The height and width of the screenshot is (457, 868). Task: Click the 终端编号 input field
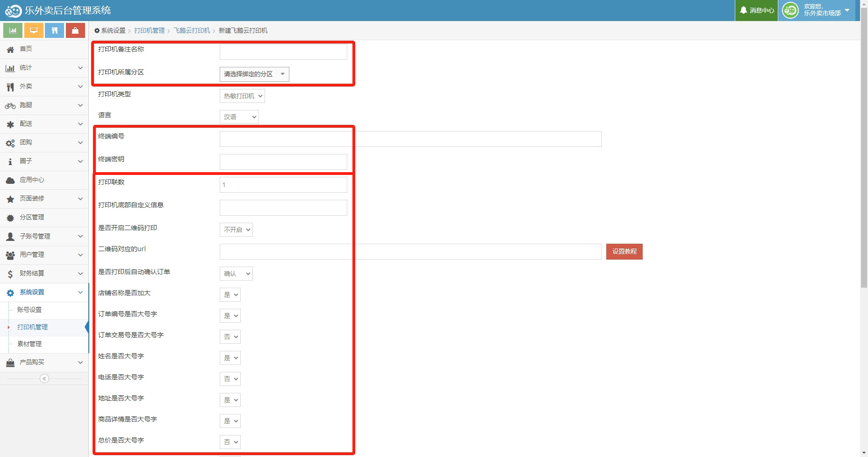pos(410,139)
